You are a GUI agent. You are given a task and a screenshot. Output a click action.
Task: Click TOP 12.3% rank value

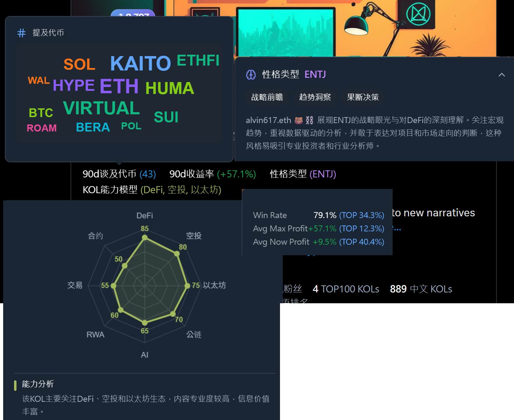[362, 229]
